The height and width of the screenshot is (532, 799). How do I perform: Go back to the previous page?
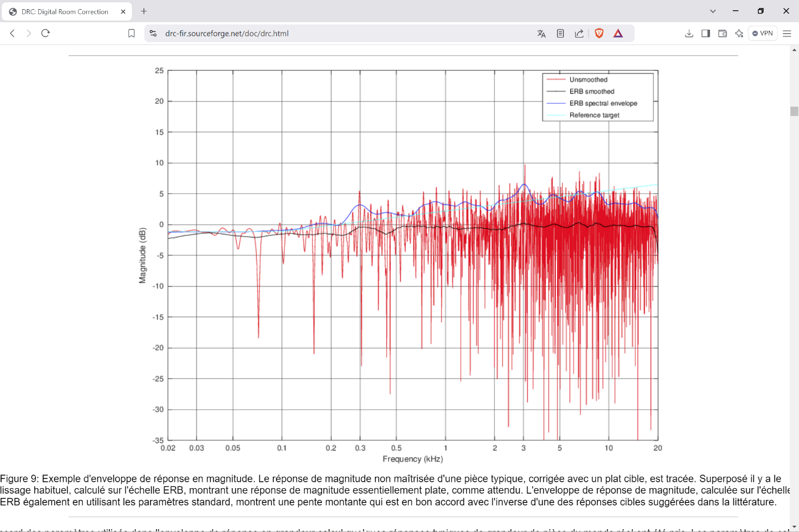(x=13, y=34)
